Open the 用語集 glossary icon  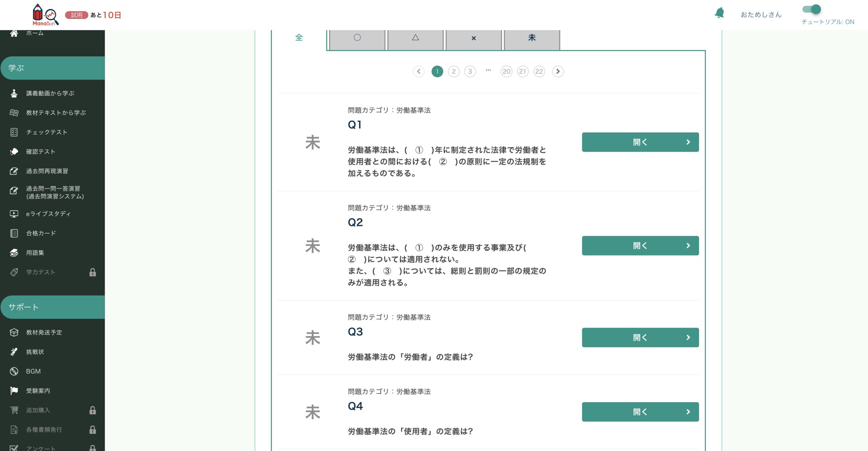[14, 253]
